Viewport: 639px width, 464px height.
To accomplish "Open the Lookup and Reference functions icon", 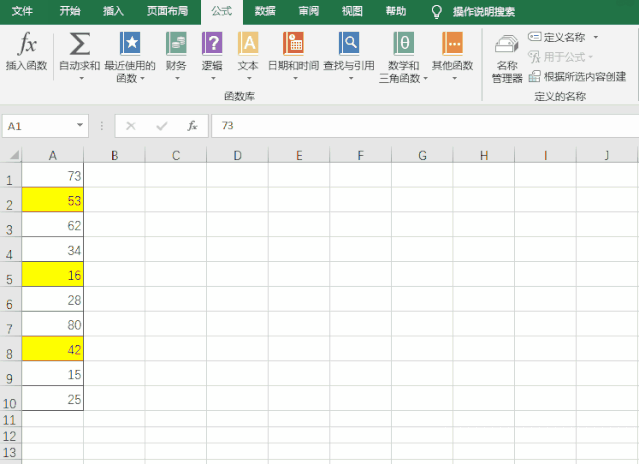I will tap(349, 44).
